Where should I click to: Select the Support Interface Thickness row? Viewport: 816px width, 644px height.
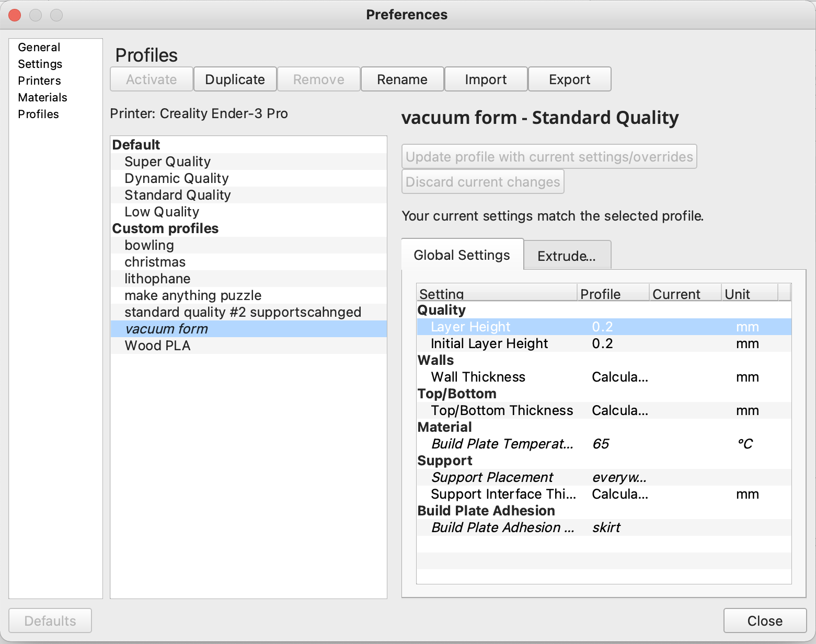[x=604, y=494]
